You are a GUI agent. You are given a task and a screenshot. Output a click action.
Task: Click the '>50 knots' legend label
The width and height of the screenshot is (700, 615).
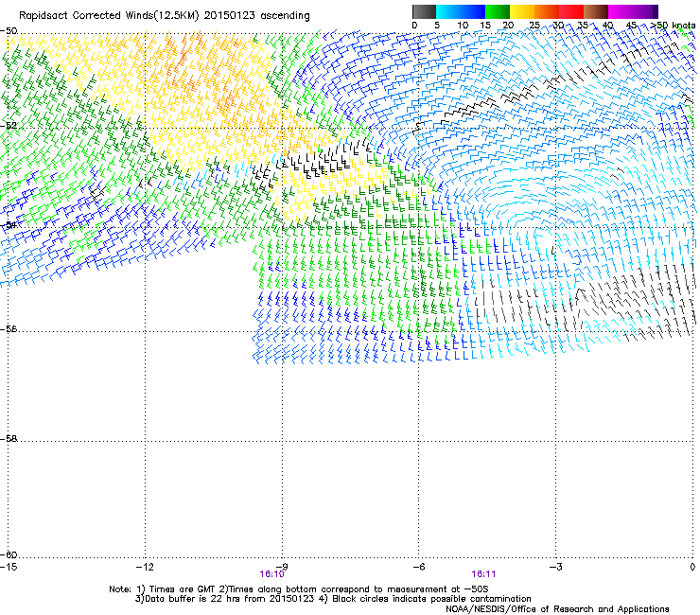674,26
